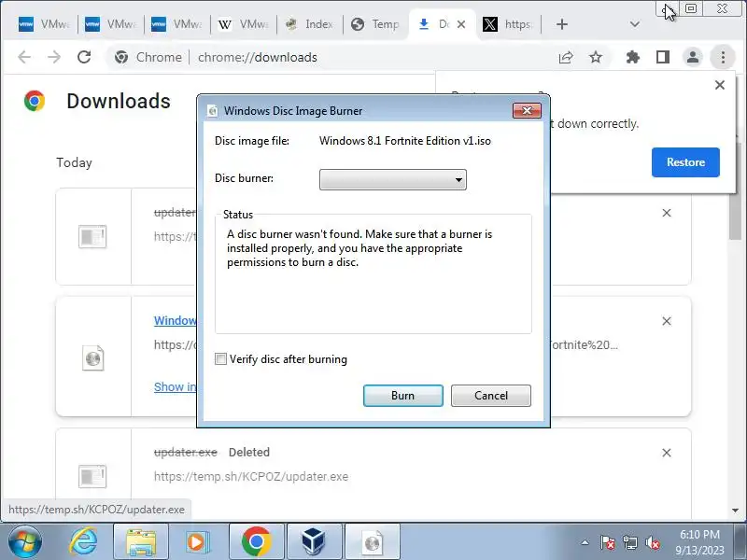Switch to the X https tab

click(508, 24)
